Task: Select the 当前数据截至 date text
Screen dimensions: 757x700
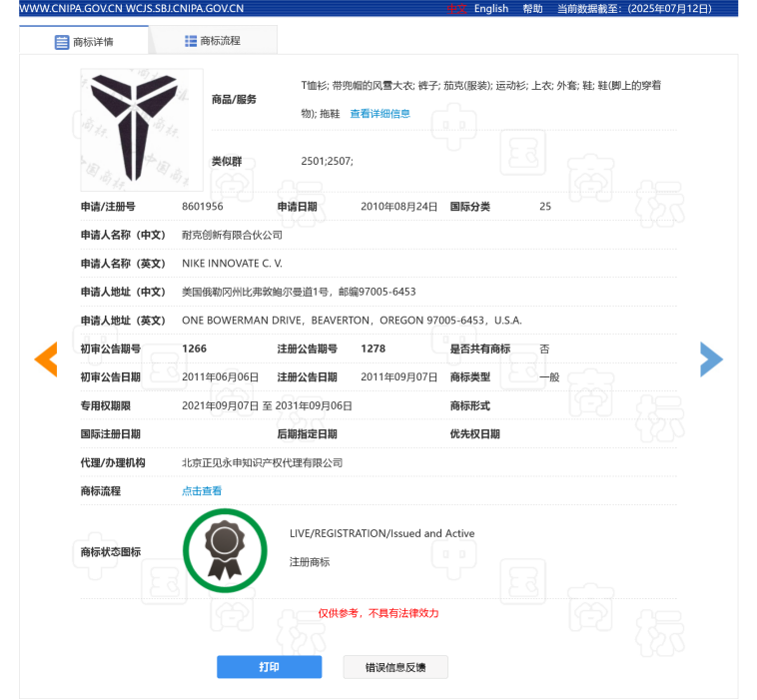Action: [634, 9]
